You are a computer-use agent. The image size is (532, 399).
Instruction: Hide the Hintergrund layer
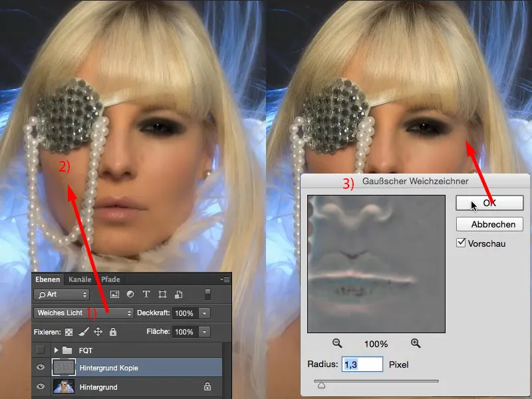pos(41,386)
